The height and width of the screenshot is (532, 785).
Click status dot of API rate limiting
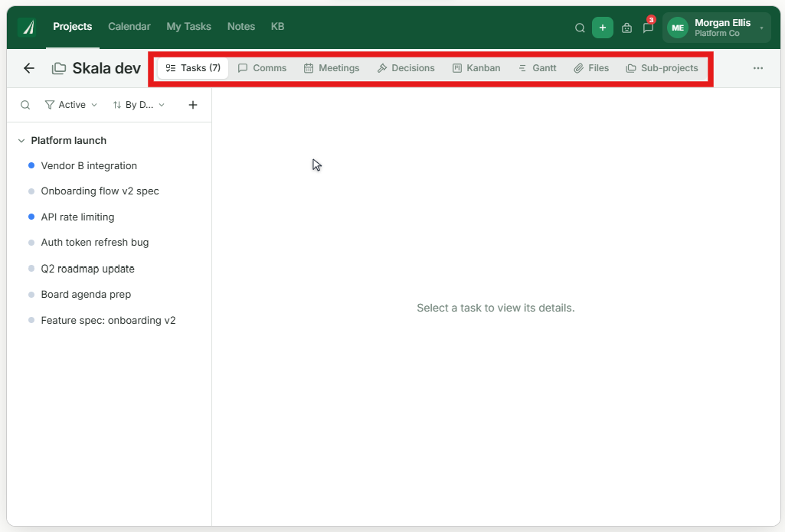point(31,217)
